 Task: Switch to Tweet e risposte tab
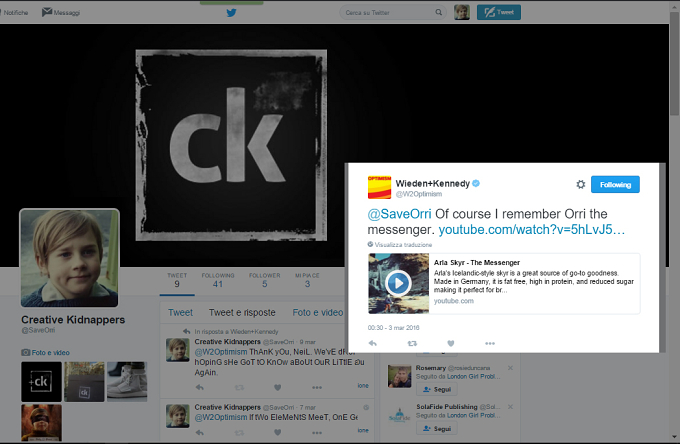click(x=242, y=313)
